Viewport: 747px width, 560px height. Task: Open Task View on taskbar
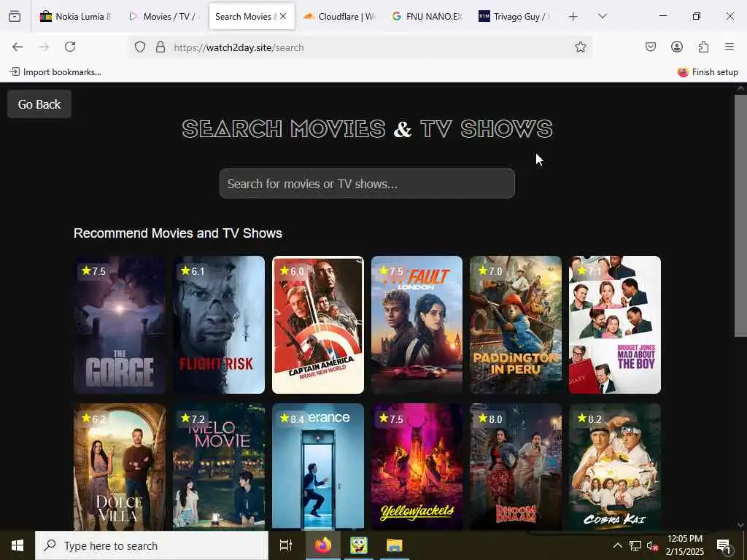coord(286,545)
